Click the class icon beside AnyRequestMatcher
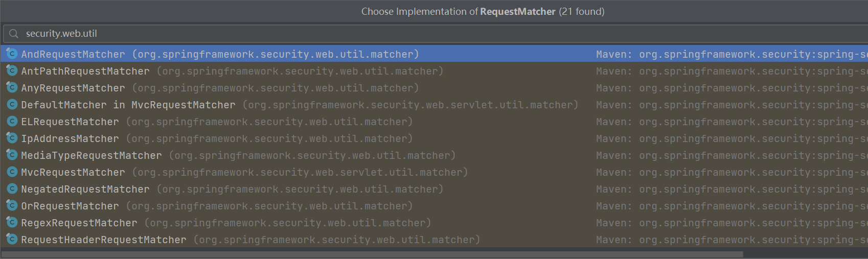868x259 pixels. (x=12, y=87)
